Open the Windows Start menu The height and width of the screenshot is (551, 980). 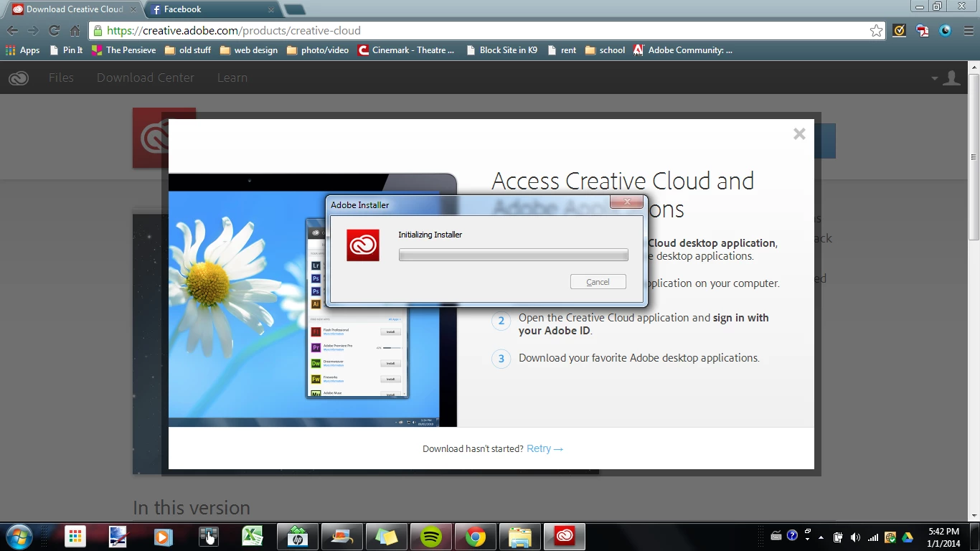pyautogui.click(x=18, y=537)
